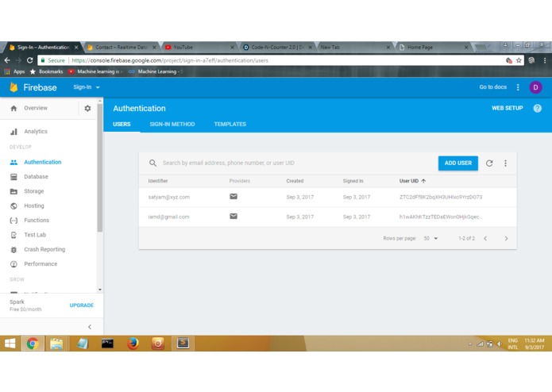Open Crash Reporting in the sidebar
This screenshot has width=552, height=392.
(44, 249)
